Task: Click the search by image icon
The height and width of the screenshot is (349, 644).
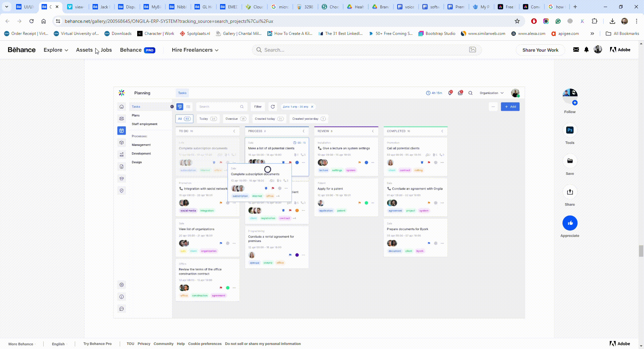Action: 472,50
